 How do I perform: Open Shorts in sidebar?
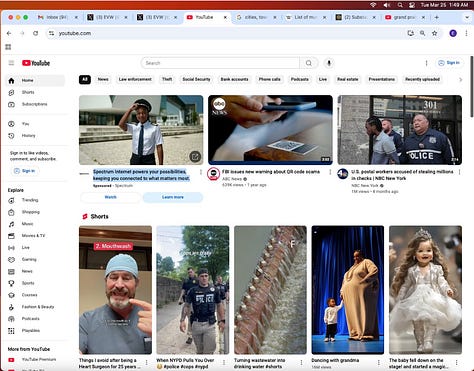35,92
